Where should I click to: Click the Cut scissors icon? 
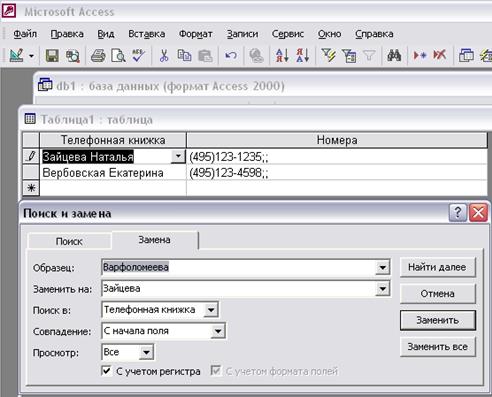(164, 56)
